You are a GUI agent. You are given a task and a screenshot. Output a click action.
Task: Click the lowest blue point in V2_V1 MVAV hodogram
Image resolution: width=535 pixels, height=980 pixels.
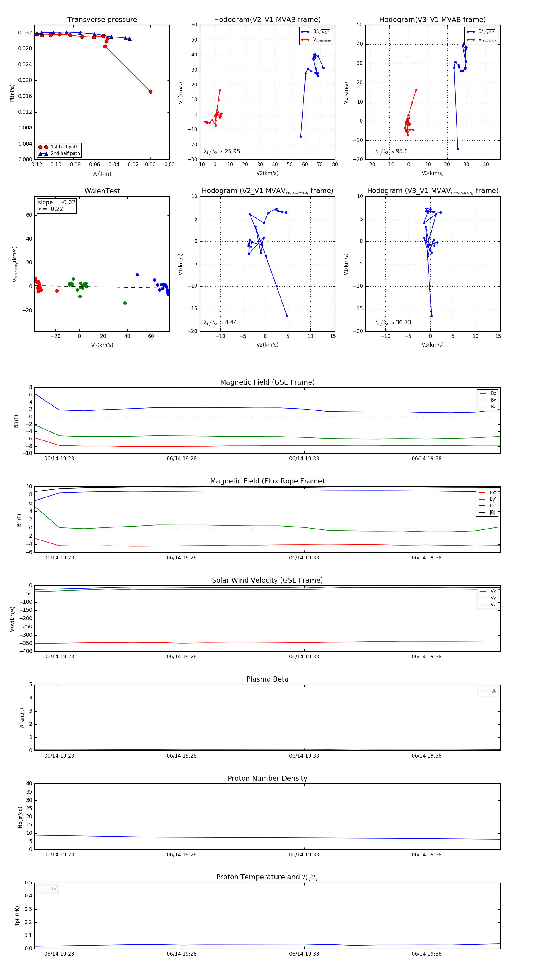click(287, 316)
